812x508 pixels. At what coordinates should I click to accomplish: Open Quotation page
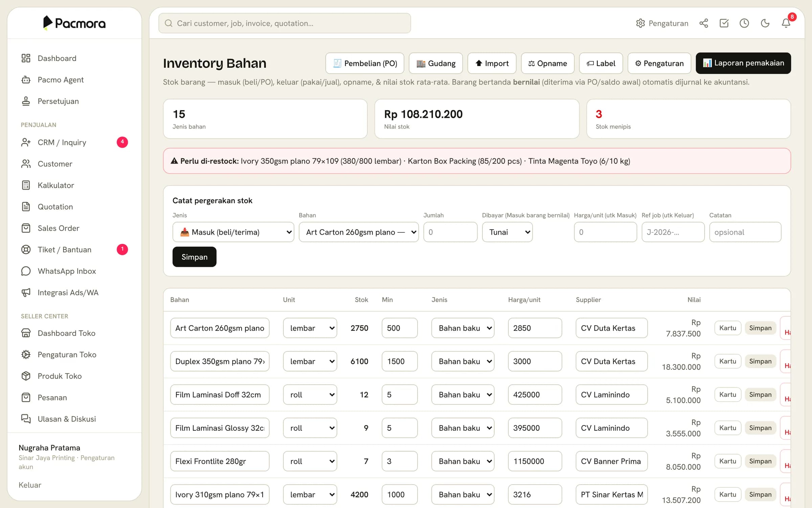[x=74, y=207]
